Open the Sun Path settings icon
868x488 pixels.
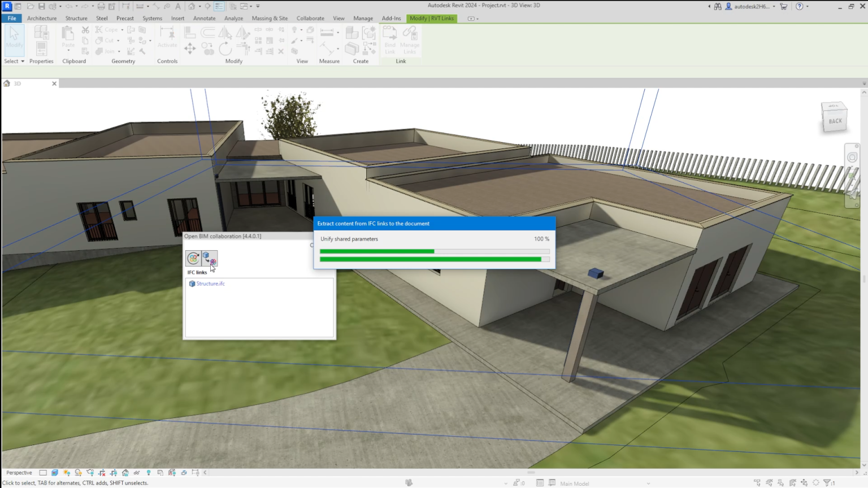click(67, 473)
